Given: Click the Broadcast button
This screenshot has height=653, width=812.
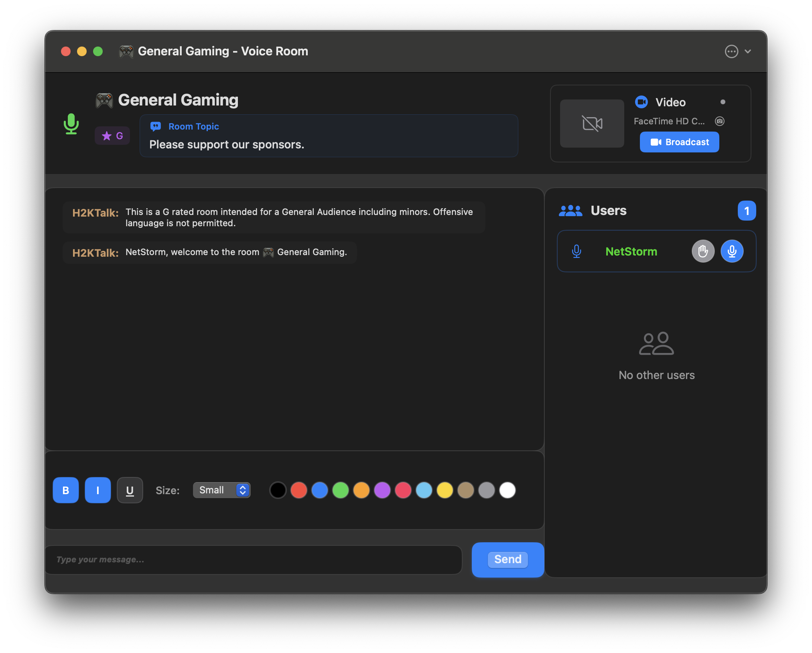Looking at the screenshot, I should [x=679, y=142].
